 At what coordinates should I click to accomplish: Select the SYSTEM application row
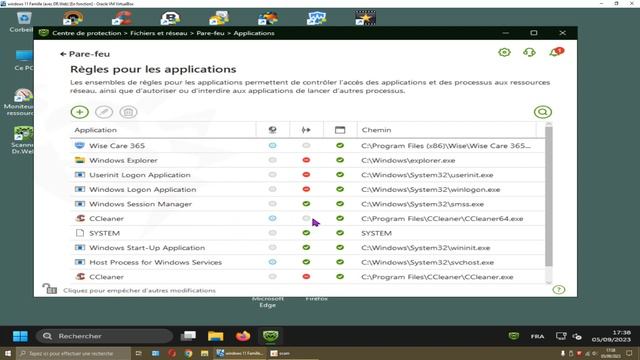point(307,233)
